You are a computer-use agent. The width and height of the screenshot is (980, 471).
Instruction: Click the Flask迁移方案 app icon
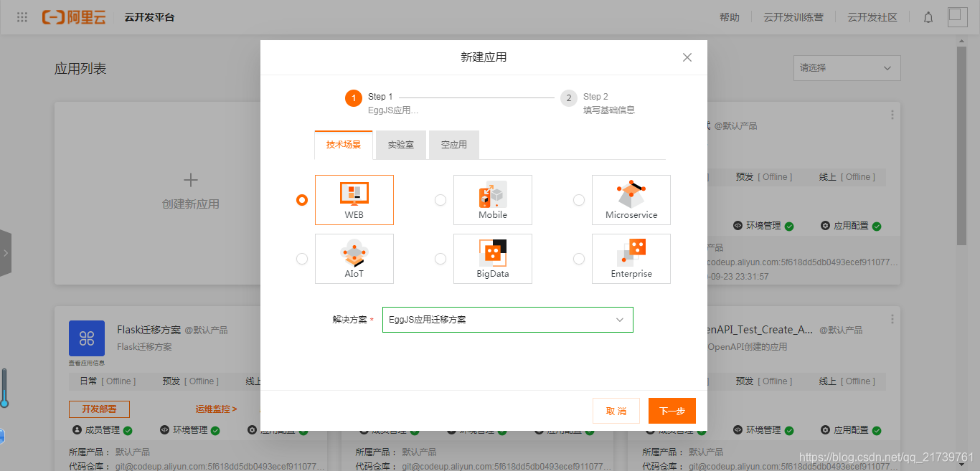[x=87, y=338]
